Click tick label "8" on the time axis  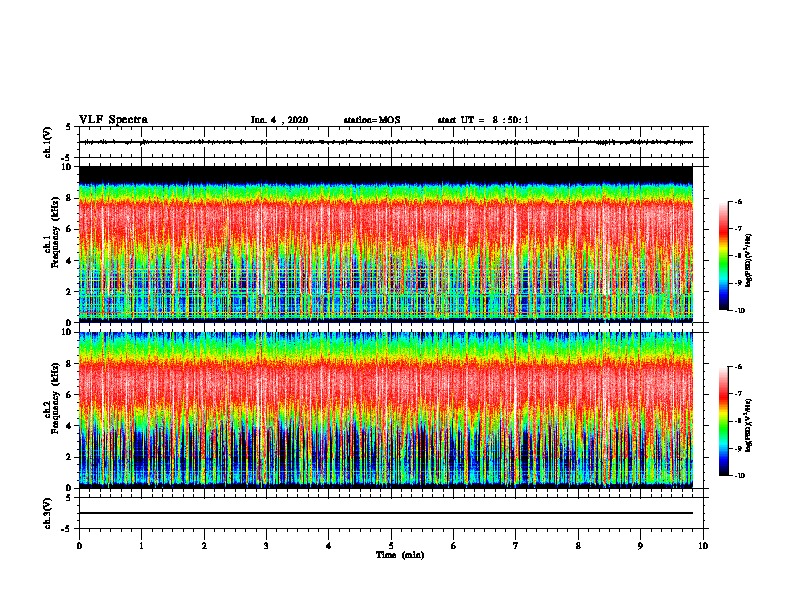tap(578, 546)
